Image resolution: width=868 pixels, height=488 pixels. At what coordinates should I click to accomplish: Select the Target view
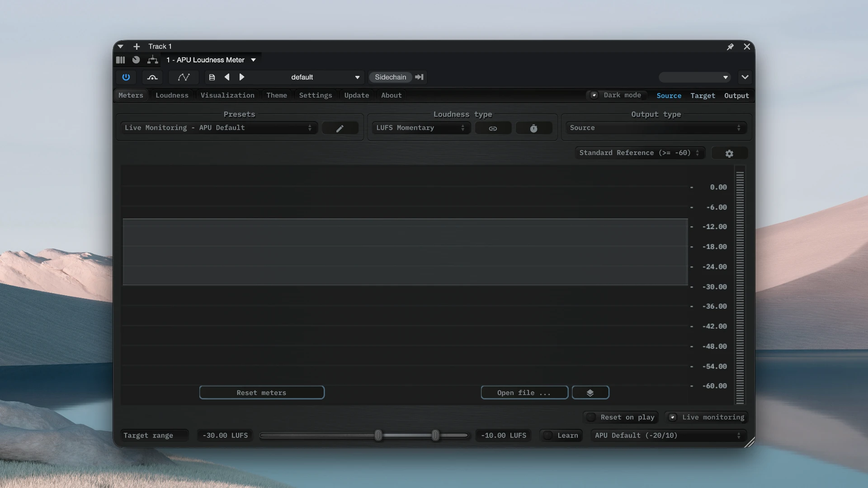pos(703,96)
